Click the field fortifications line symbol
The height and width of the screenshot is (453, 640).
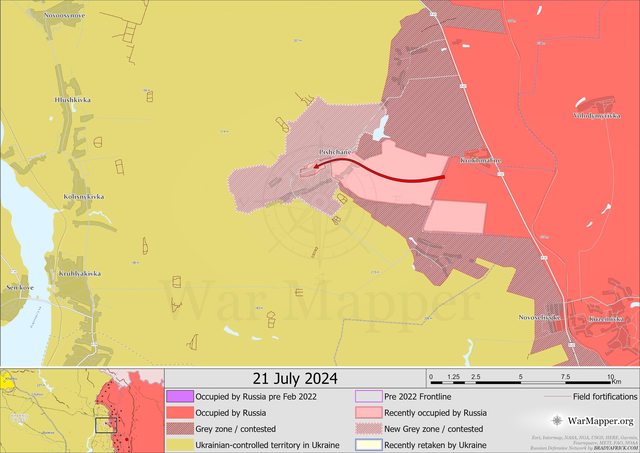(x=558, y=397)
